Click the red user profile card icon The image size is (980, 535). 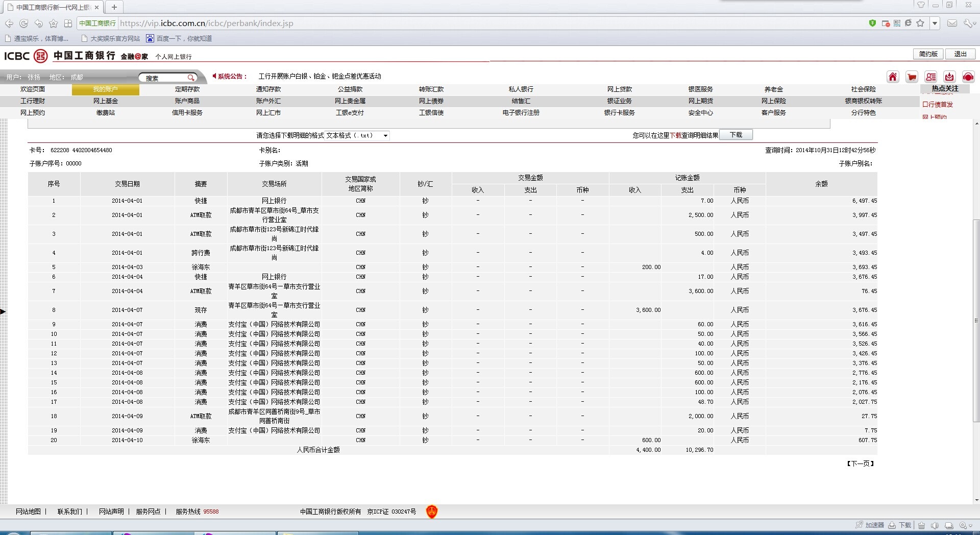point(931,77)
